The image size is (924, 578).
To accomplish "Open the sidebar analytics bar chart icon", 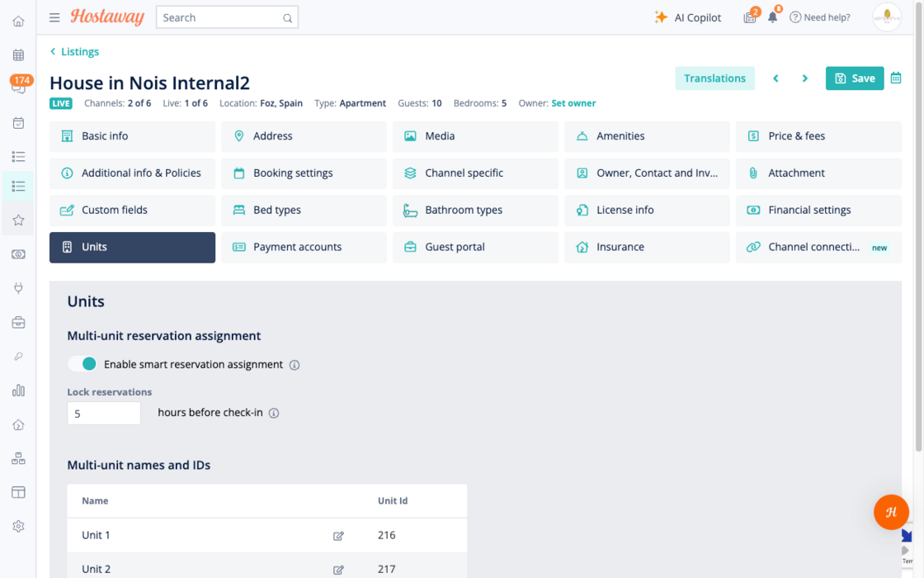I will click(x=18, y=391).
